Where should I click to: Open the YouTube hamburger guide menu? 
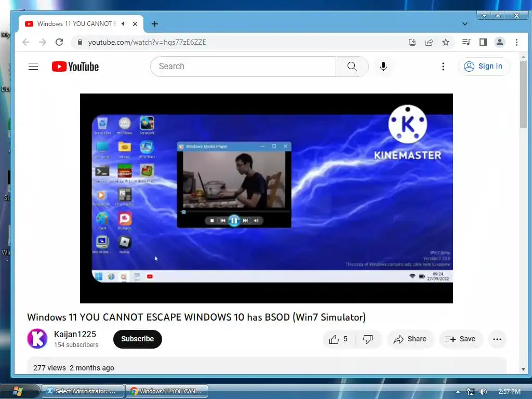point(33,66)
